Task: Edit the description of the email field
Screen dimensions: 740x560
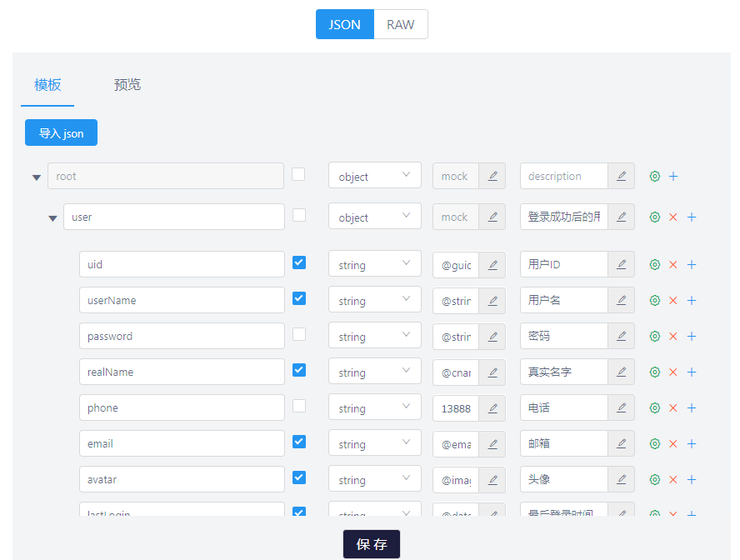Action: point(620,443)
